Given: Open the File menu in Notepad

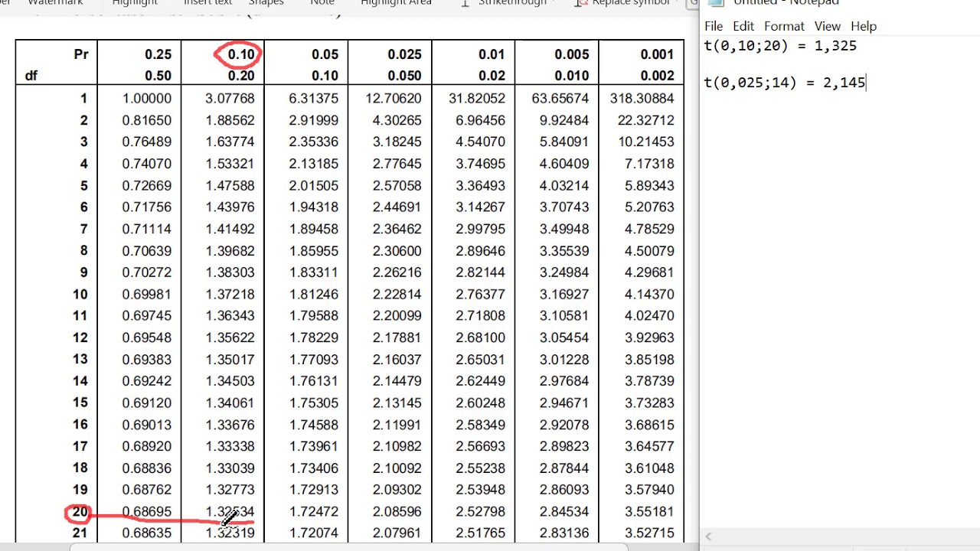Looking at the screenshot, I should 714,26.
